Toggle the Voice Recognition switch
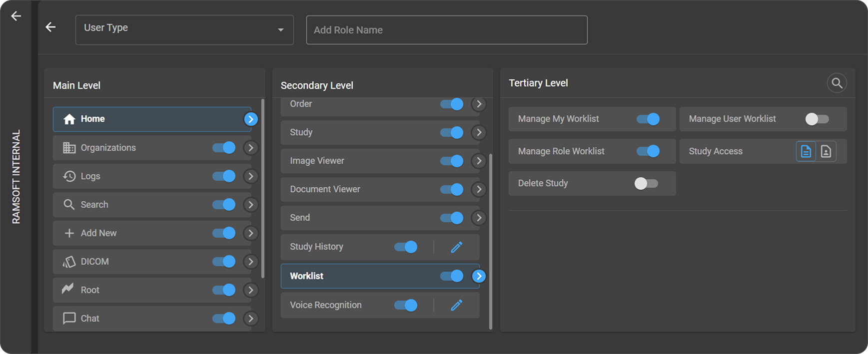The image size is (868, 354). click(406, 305)
